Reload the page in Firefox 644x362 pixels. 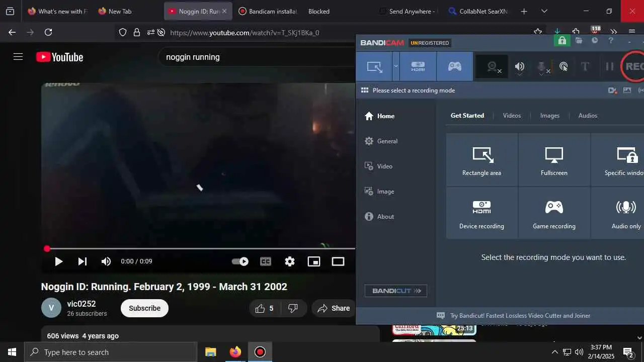tap(48, 32)
